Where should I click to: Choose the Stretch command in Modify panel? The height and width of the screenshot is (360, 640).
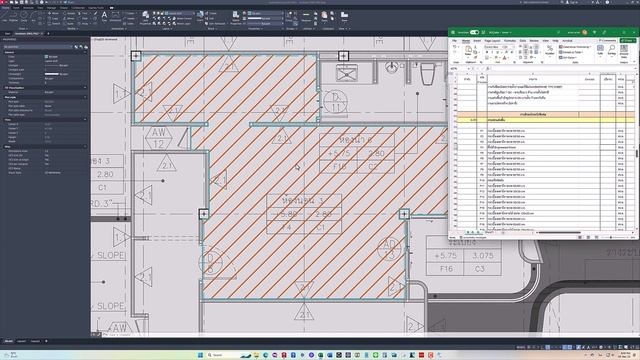click(x=53, y=24)
